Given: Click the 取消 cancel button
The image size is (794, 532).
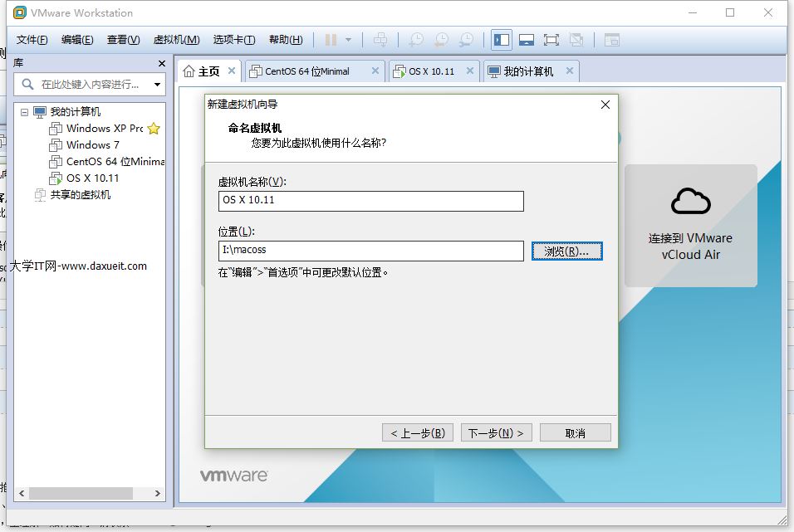Looking at the screenshot, I should pyautogui.click(x=576, y=432).
